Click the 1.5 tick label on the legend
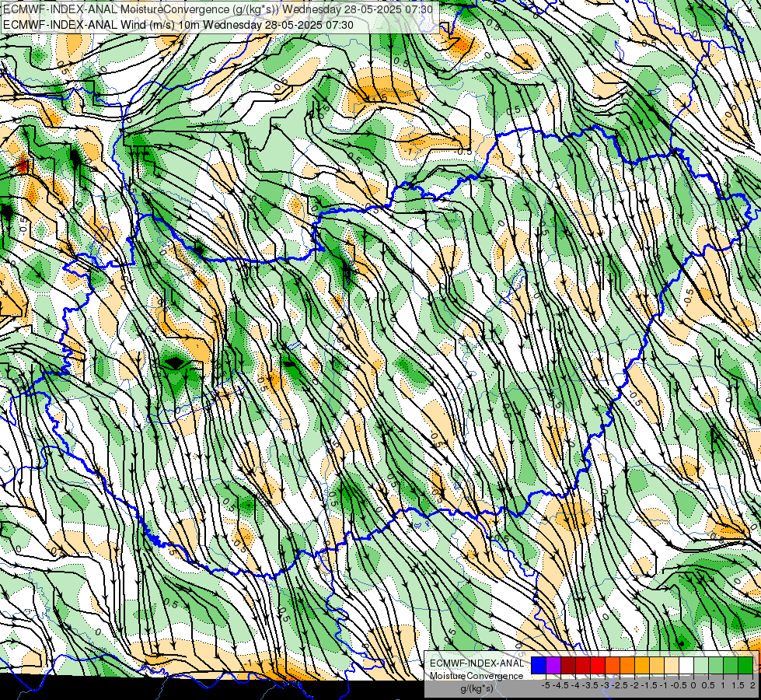The image size is (761, 700). tap(738, 685)
